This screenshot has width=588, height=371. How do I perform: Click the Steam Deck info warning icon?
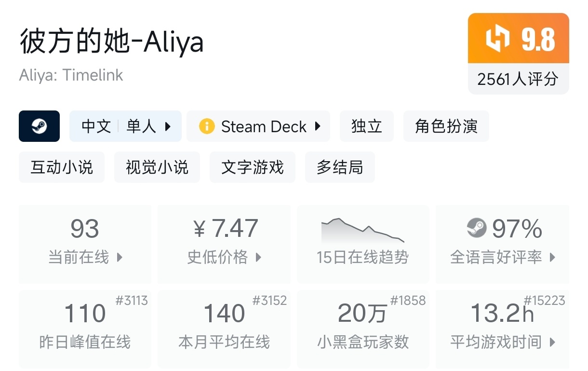pyautogui.click(x=207, y=126)
